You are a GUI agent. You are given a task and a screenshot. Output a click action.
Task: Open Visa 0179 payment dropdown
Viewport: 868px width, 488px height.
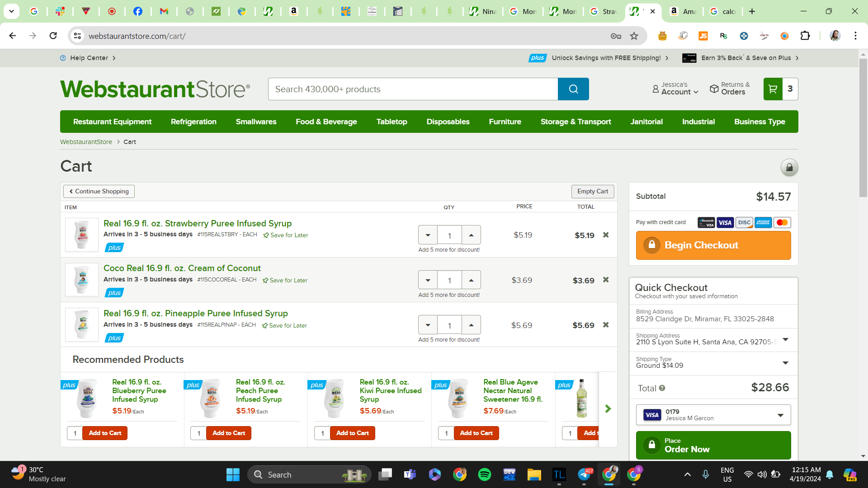point(713,415)
